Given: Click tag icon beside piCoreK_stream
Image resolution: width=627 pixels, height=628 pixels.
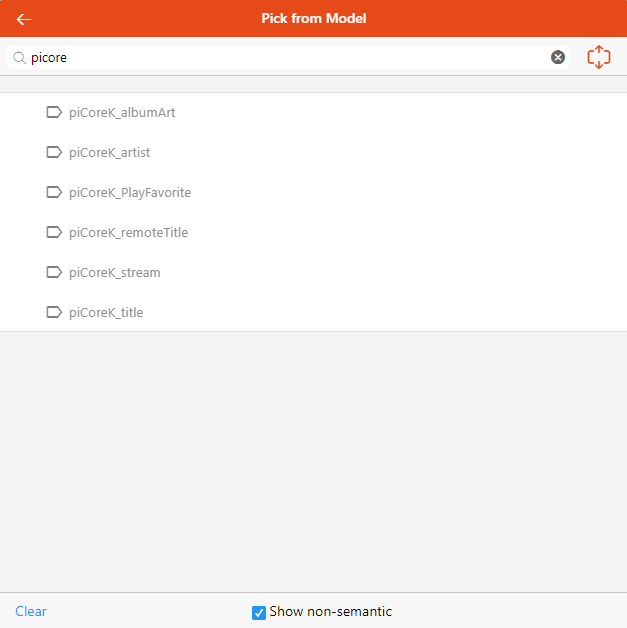Looking at the screenshot, I should (54, 272).
